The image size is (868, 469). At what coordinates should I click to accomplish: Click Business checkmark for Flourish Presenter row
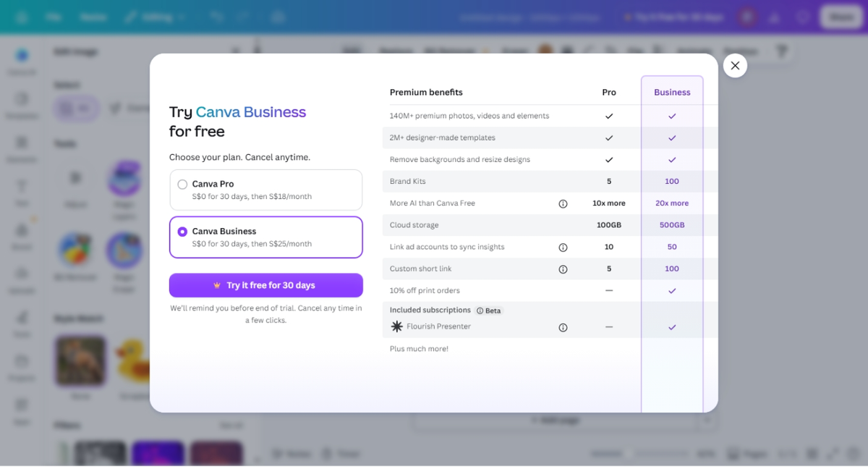672,327
